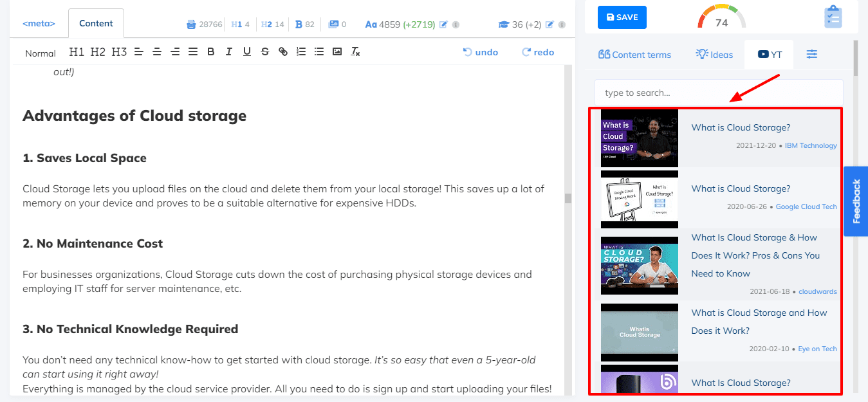Select the YT videos tab
The width and height of the screenshot is (868, 402).
[770, 55]
